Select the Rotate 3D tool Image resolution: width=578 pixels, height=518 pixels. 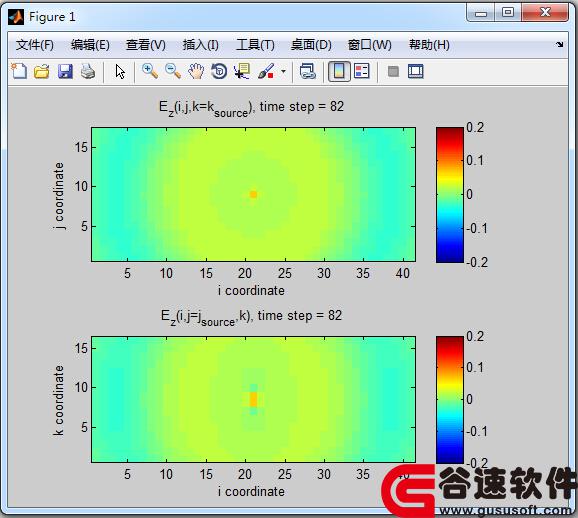219,71
